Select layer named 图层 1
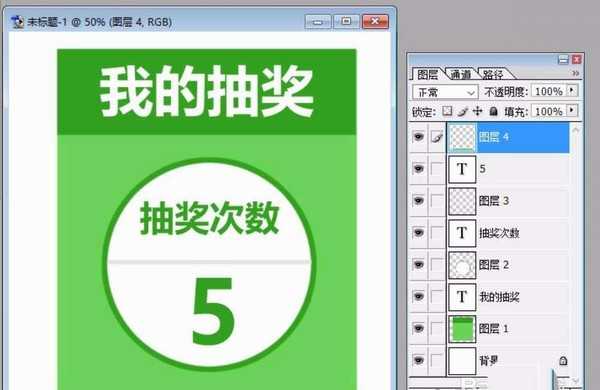The height and width of the screenshot is (390, 600). pyautogui.click(x=494, y=328)
